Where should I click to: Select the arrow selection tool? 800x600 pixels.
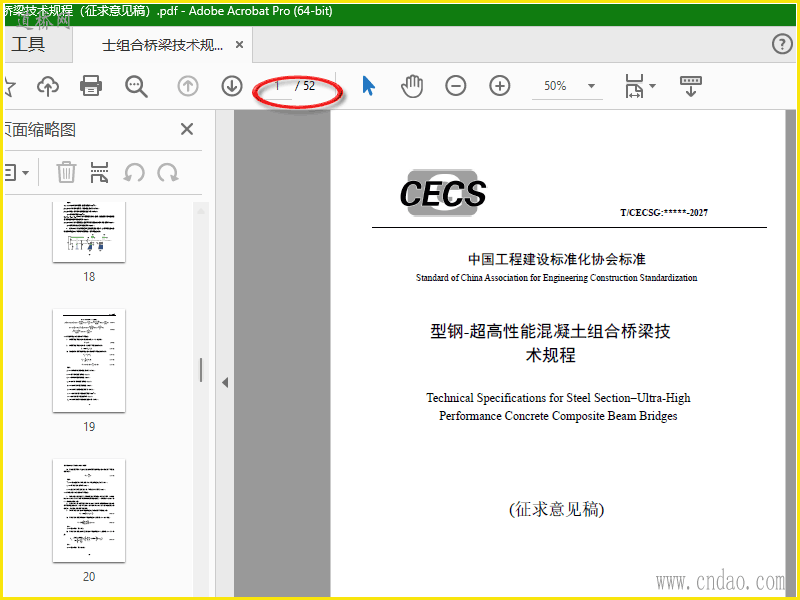coord(368,86)
